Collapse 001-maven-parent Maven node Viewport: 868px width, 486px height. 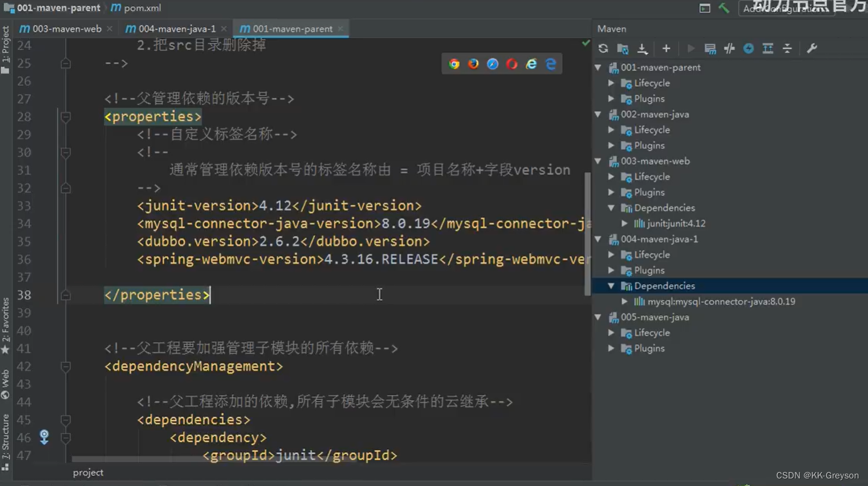coord(598,67)
